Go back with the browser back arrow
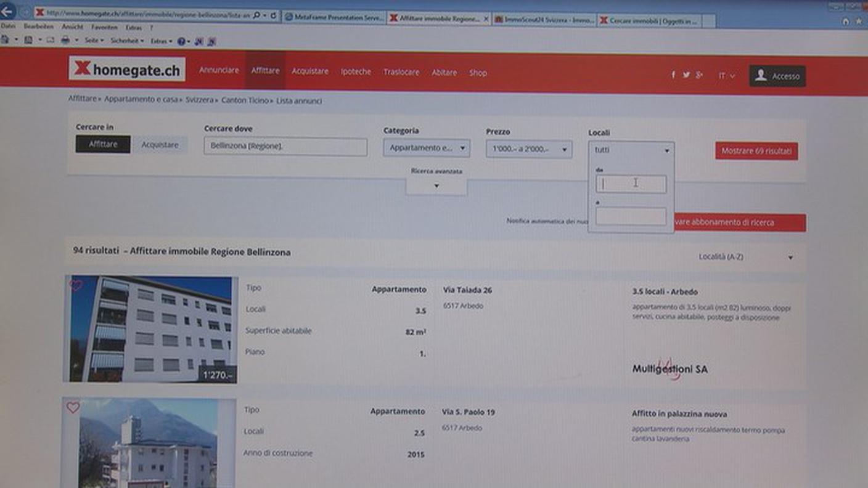This screenshot has height=488, width=868. pos(8,12)
